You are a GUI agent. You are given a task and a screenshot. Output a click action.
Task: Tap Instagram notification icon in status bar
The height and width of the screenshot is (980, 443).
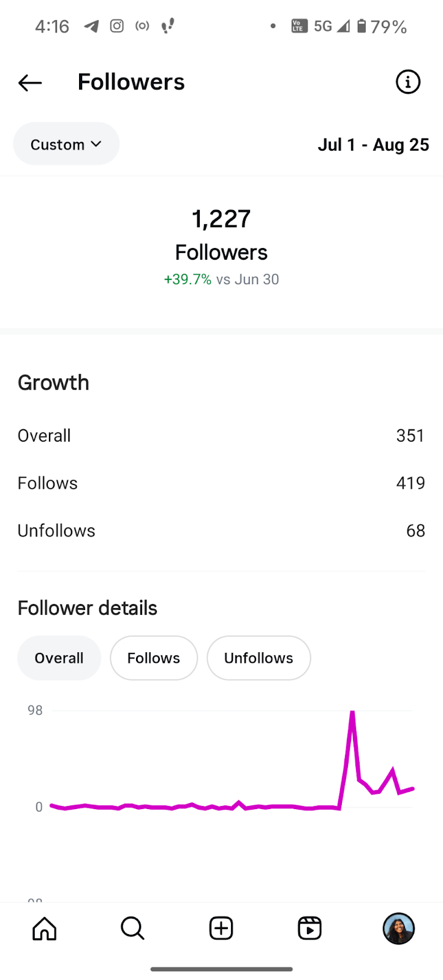[x=116, y=26]
